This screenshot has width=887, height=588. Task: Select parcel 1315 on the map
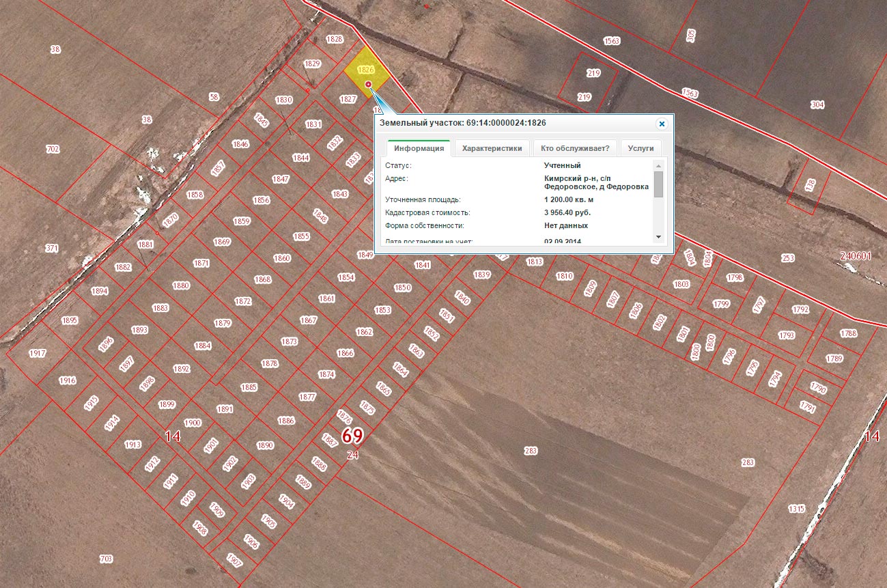click(x=797, y=509)
